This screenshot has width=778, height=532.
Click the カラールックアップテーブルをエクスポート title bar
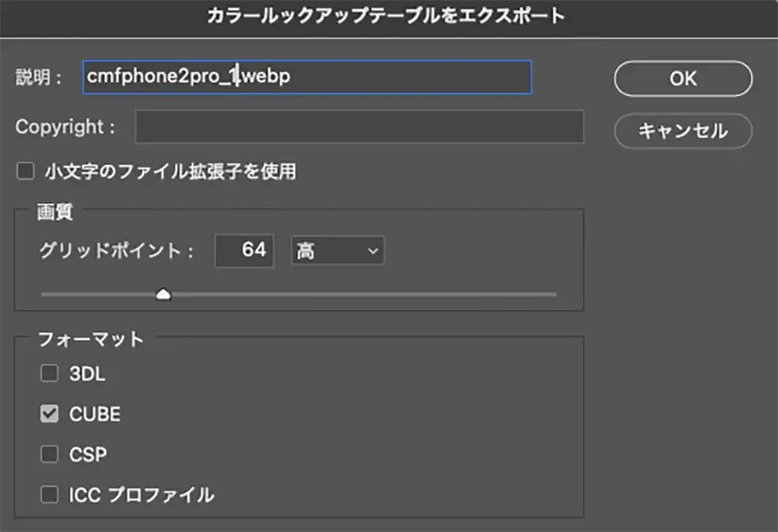tap(386, 16)
